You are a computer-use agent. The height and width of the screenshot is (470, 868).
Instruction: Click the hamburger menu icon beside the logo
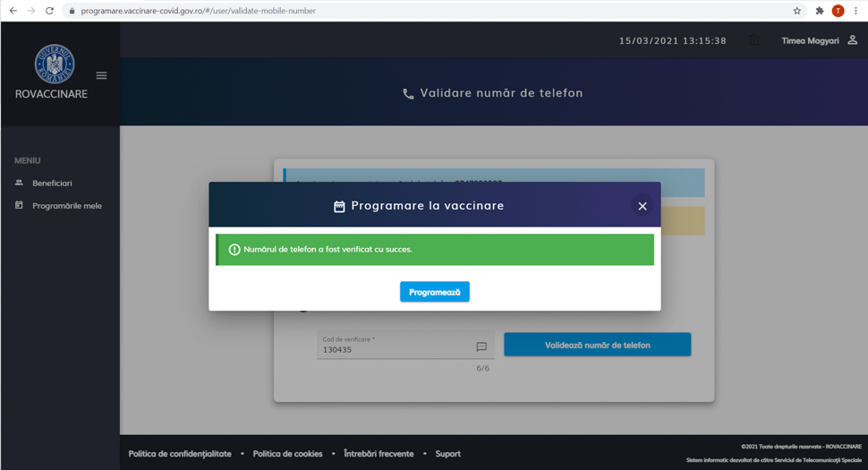[101, 76]
